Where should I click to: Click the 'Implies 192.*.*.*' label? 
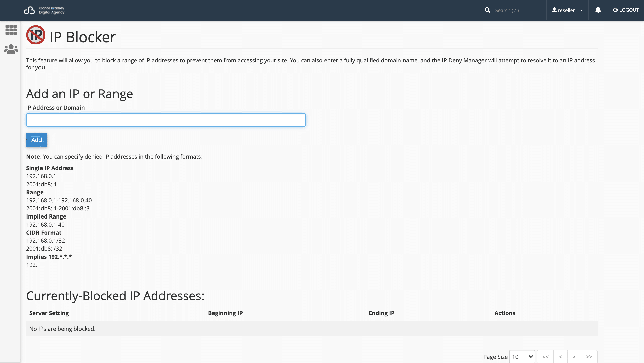pyautogui.click(x=49, y=257)
